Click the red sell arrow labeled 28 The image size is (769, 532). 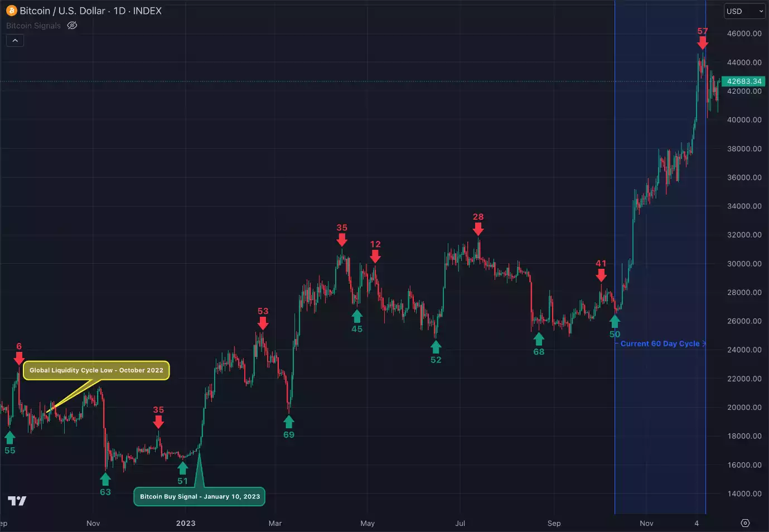(x=479, y=229)
